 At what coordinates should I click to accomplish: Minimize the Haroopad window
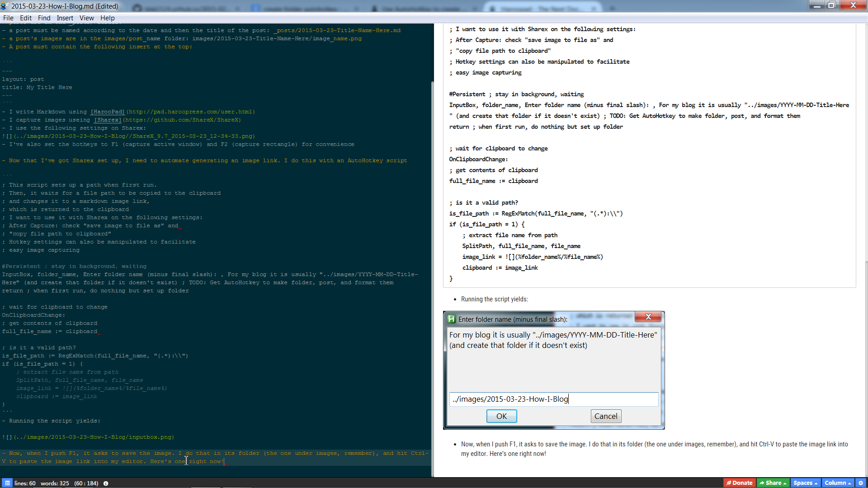[816, 5]
